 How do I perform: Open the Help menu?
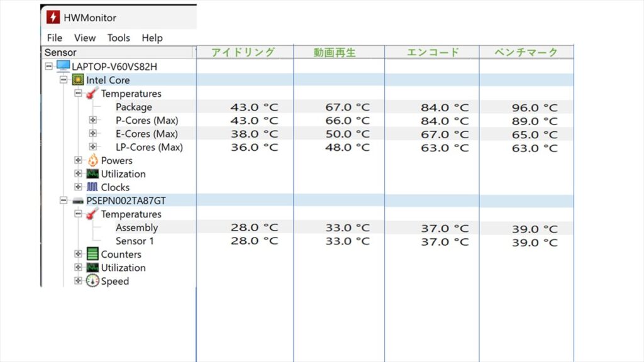point(152,38)
